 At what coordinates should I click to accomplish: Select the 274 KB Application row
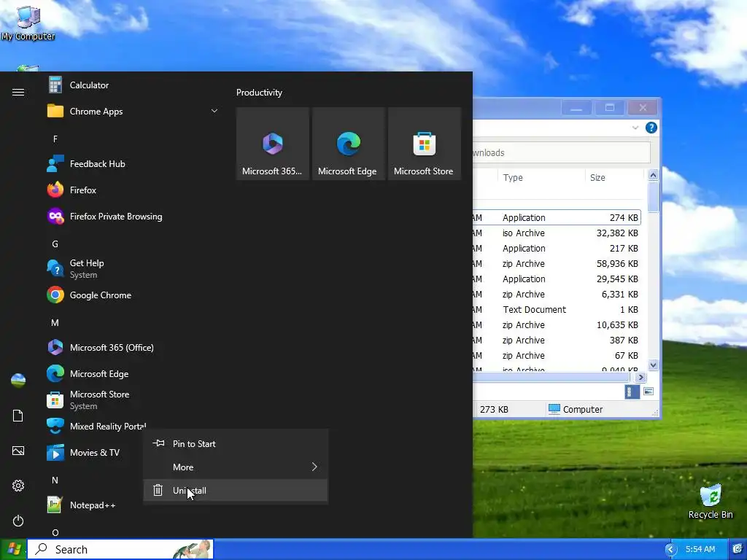[x=557, y=217]
